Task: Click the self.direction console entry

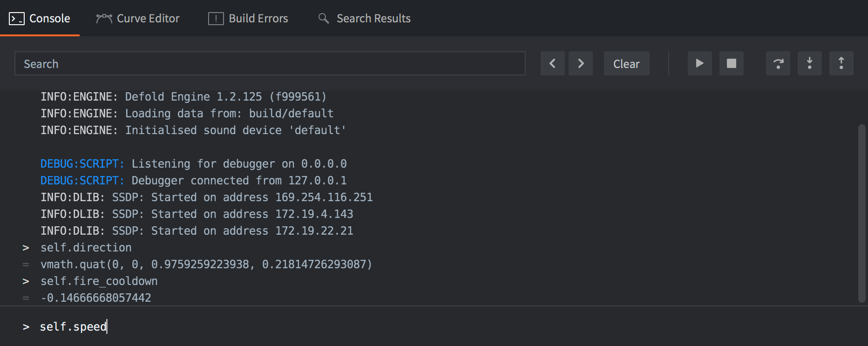Action: coord(86,248)
